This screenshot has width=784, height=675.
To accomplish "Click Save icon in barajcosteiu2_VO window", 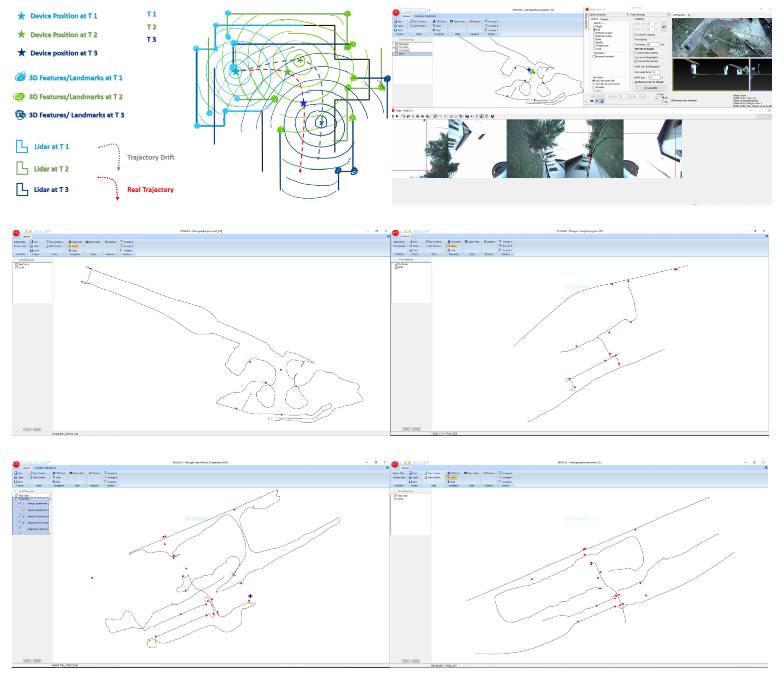I will [x=35, y=250].
